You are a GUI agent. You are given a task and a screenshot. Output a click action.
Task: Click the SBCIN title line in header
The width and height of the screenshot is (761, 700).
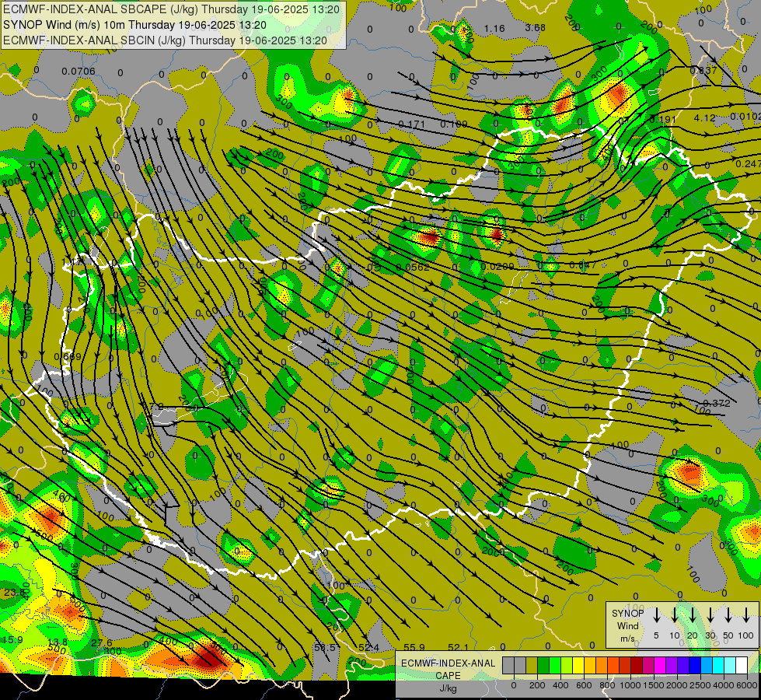(x=165, y=40)
